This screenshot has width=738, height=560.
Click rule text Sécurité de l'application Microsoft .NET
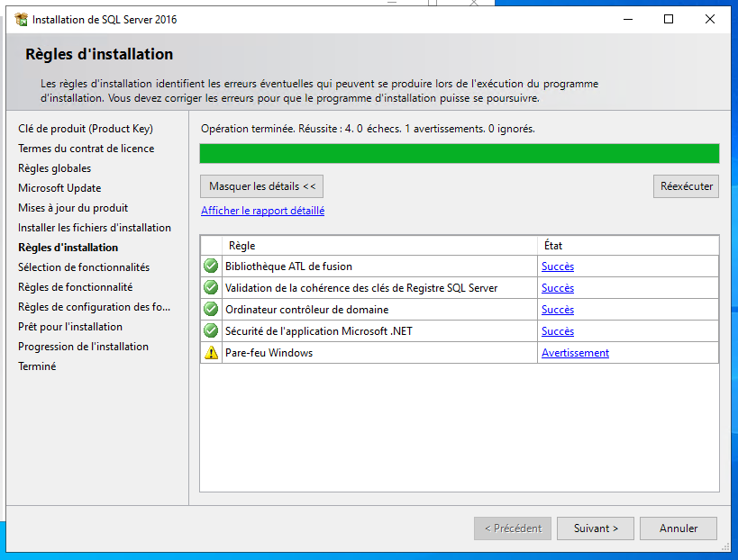coord(319,331)
